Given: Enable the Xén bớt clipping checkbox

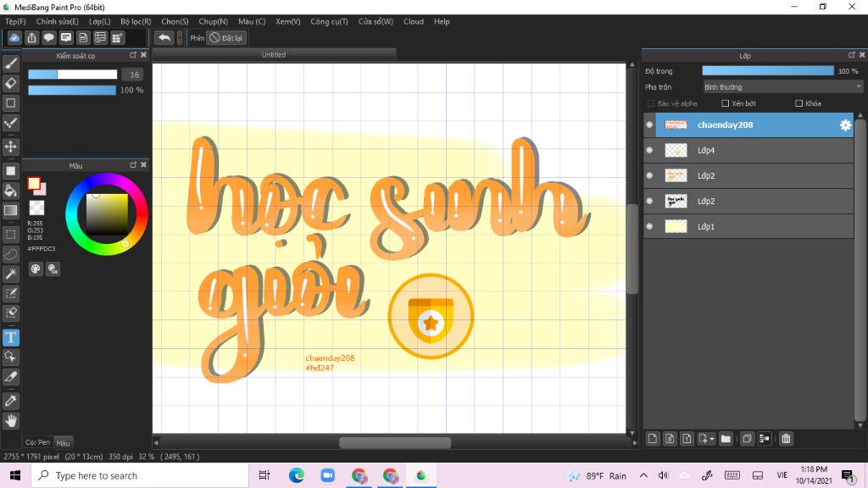Looking at the screenshot, I should (x=726, y=103).
